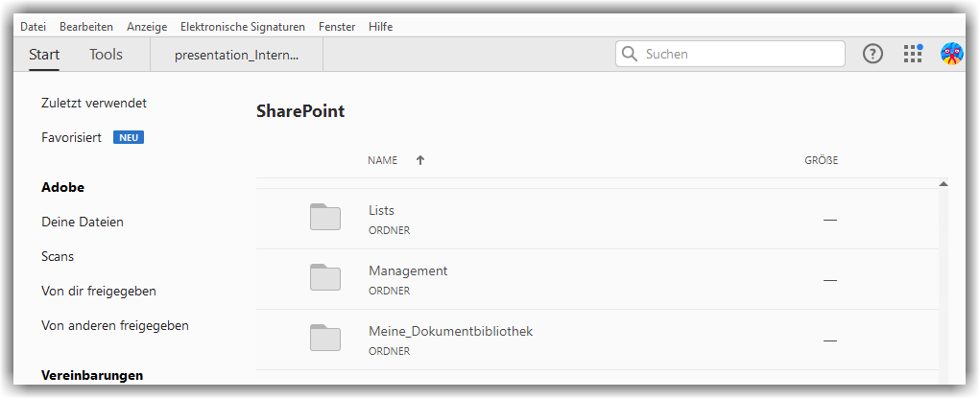Click the magnifier icon in search box
Screen dimensions: 980x399
pyautogui.click(x=631, y=55)
